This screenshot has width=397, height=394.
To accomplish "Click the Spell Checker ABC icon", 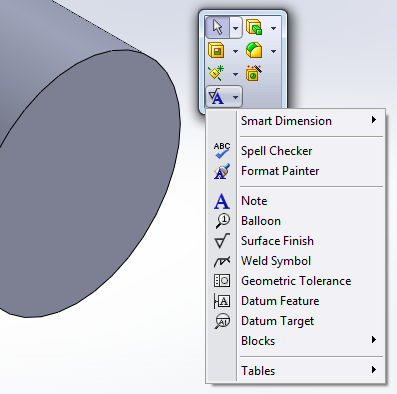I will pos(222,151).
